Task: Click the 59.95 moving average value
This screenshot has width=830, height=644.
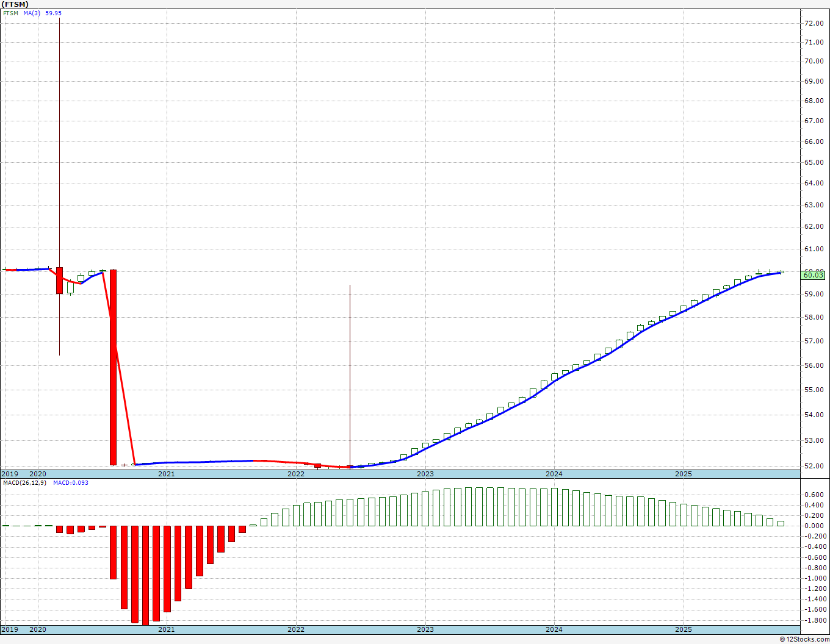Action: (53, 13)
